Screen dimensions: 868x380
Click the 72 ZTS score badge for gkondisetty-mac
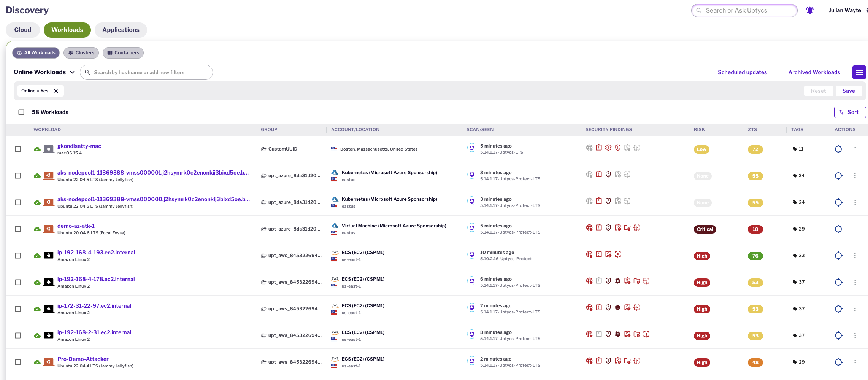[755, 149]
